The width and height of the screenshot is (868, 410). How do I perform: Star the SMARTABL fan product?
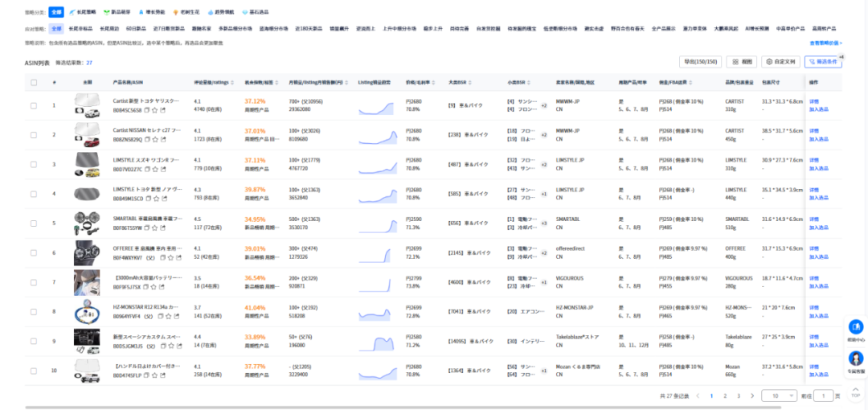155,228
